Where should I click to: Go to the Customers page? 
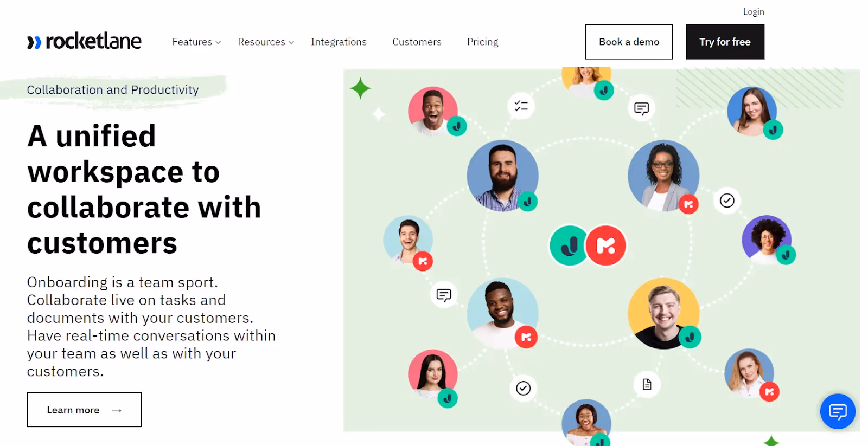[417, 42]
